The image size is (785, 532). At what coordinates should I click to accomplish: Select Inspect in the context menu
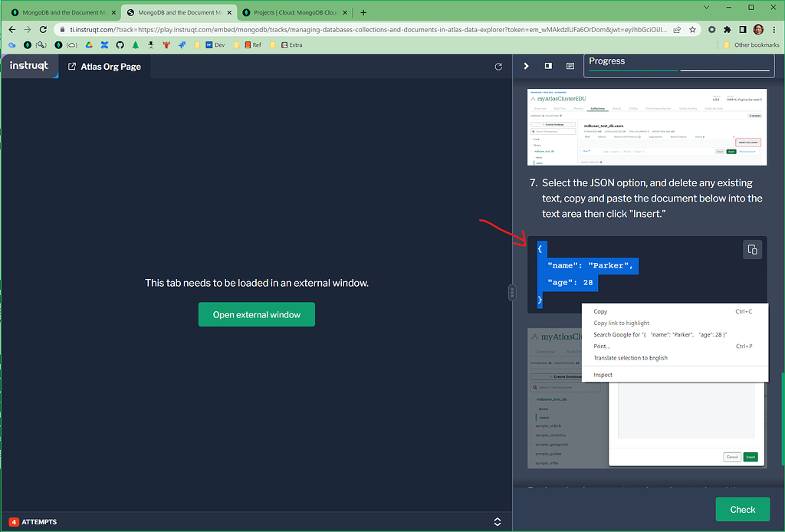pos(603,375)
